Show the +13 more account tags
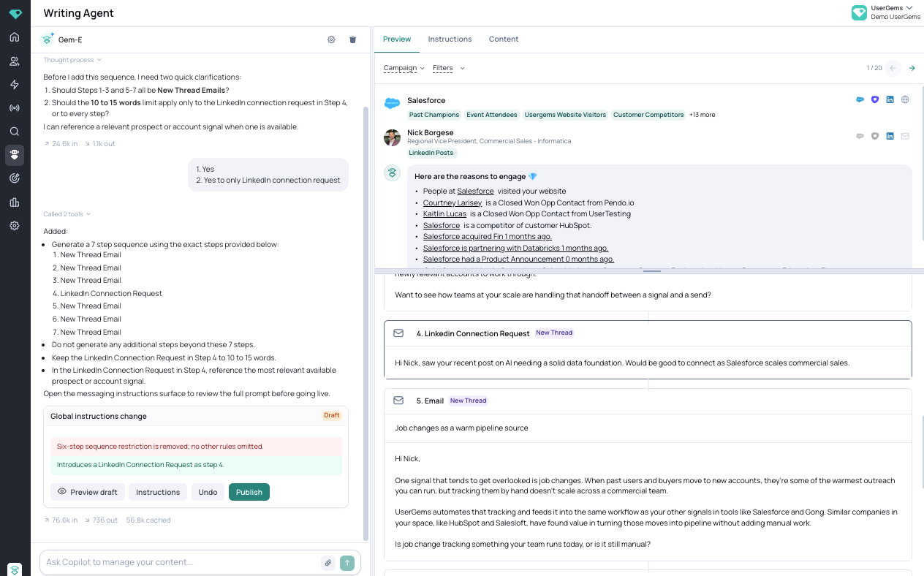Screen dimensions: 924x576 pyautogui.click(x=703, y=115)
